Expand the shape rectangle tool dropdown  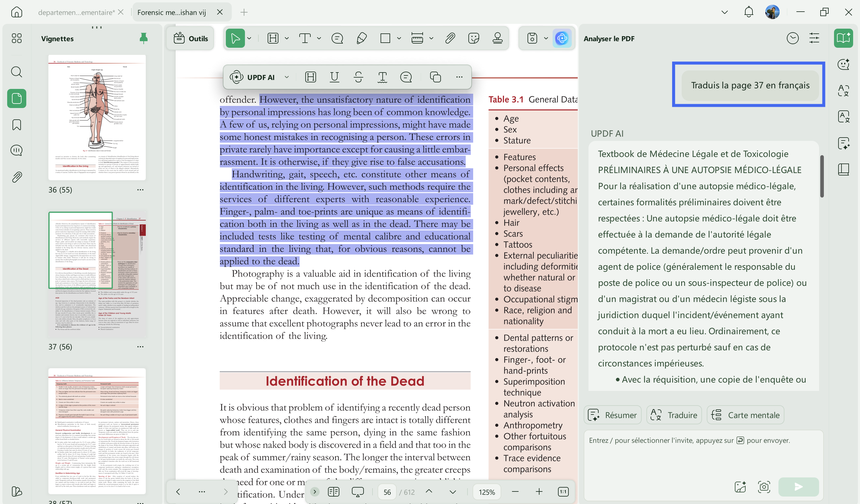[x=399, y=38]
